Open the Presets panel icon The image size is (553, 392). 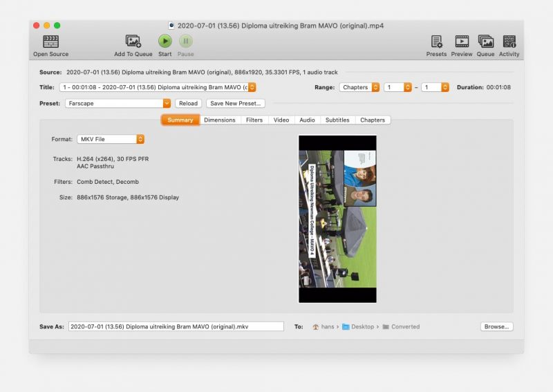pos(436,41)
